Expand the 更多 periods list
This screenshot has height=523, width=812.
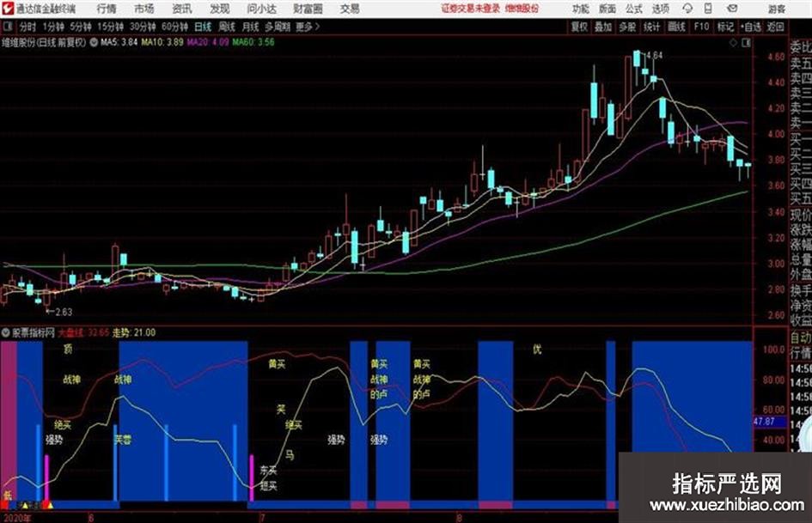[x=308, y=27]
